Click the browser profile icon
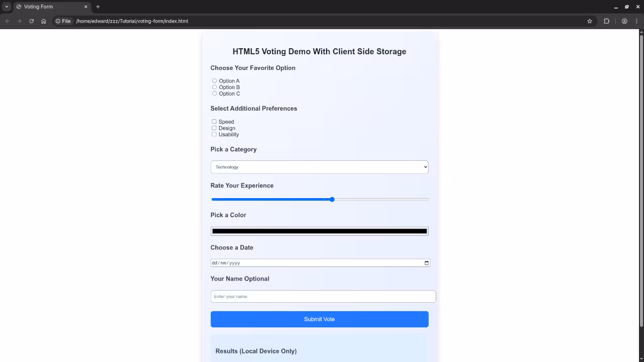The width and height of the screenshot is (644, 362). tap(624, 21)
